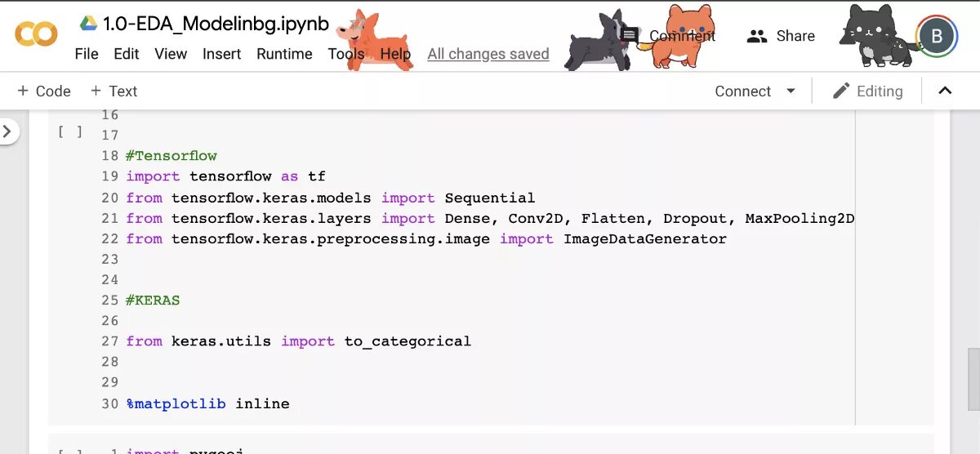Open the View menu
980x454 pixels.
(171, 54)
